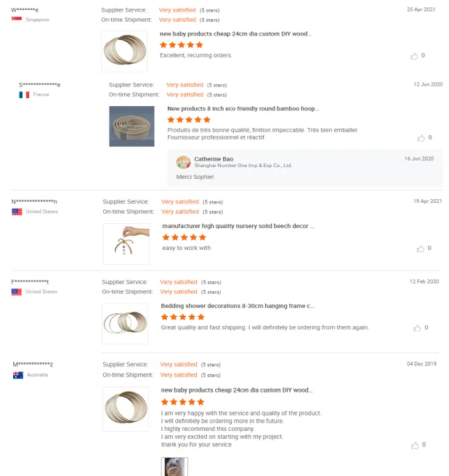Open the 8 inch bamboo hoop product link

(243, 108)
